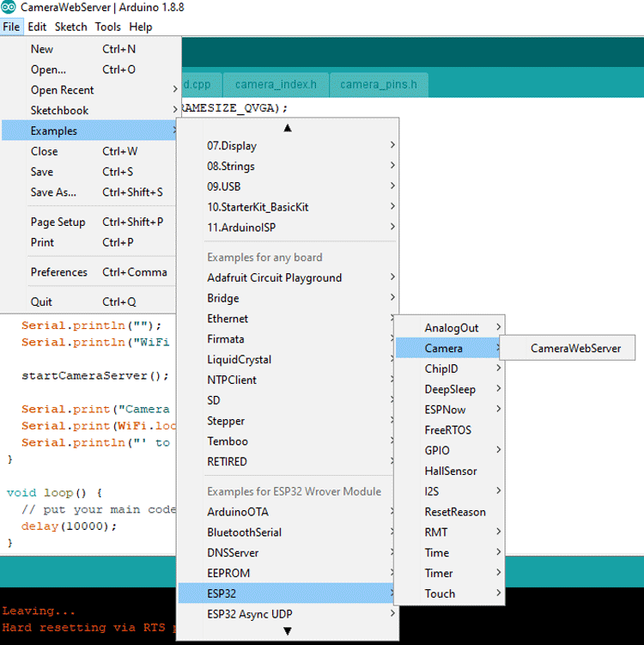
Task: Expand the RMT submenu
Action: point(449,532)
